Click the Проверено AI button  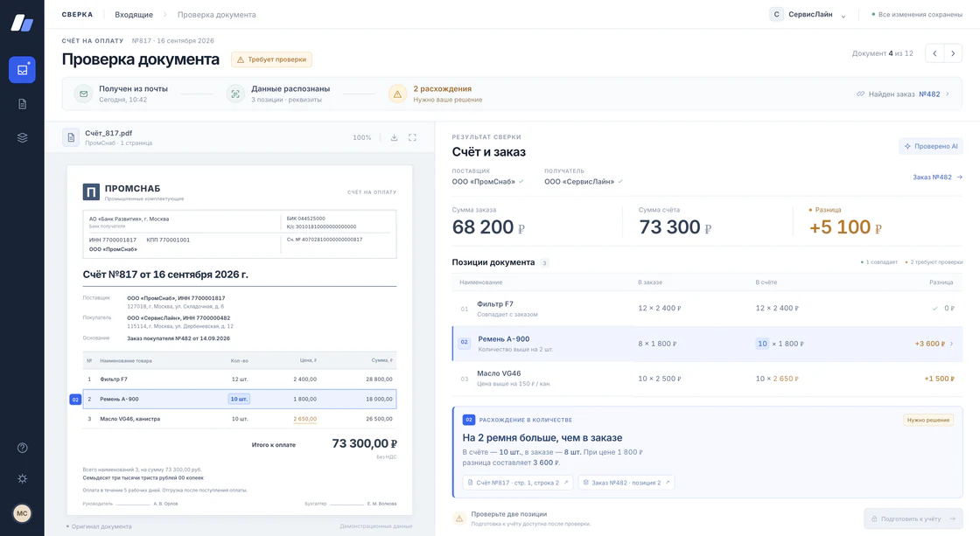(931, 146)
